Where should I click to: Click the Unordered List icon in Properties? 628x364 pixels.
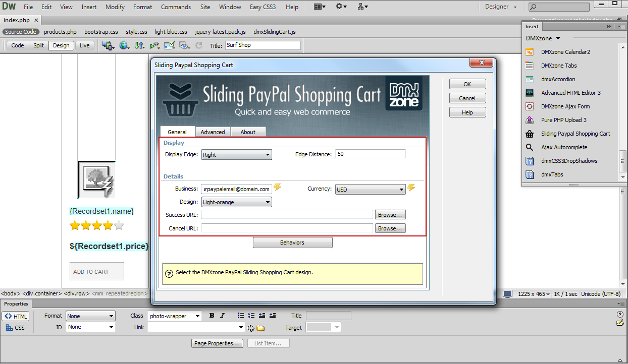tap(241, 316)
